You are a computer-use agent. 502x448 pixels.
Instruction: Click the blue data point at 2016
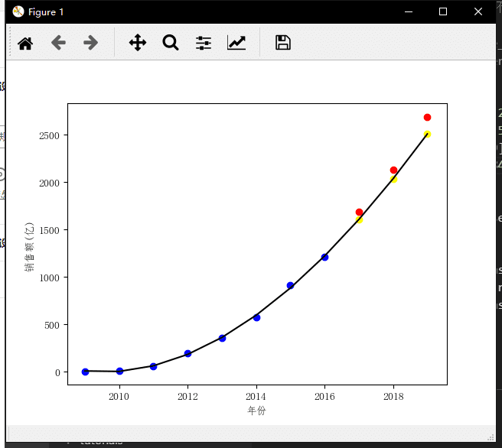(324, 257)
